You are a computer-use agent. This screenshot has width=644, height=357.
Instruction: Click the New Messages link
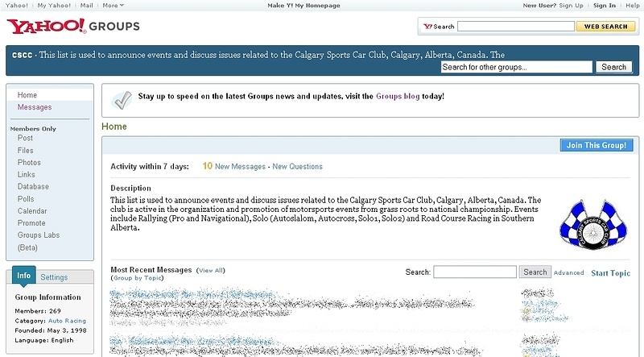(x=240, y=167)
